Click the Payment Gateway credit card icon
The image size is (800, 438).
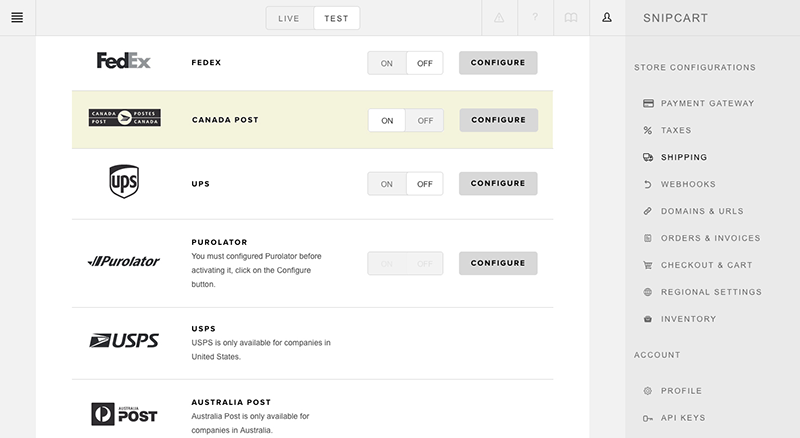[648, 103]
